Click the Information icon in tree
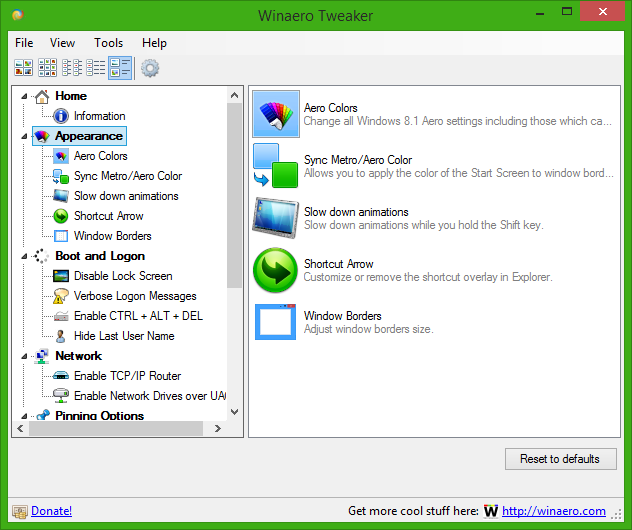The width and height of the screenshot is (632, 530). (61, 116)
